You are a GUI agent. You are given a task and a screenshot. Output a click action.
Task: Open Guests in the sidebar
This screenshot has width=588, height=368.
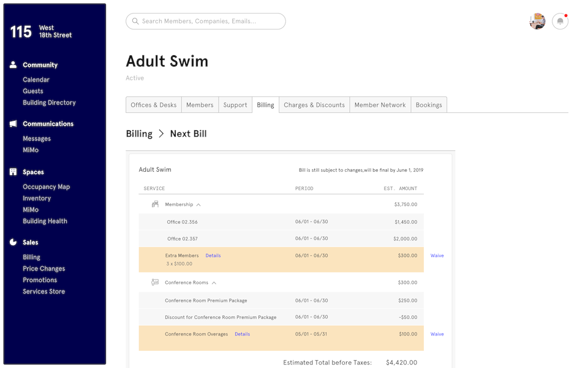click(x=33, y=91)
